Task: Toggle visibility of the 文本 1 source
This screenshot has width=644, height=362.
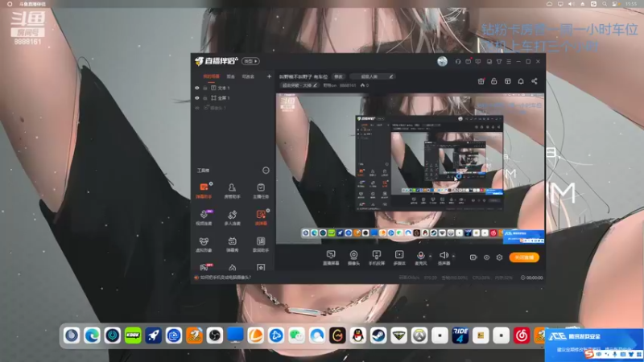Action: (197, 88)
